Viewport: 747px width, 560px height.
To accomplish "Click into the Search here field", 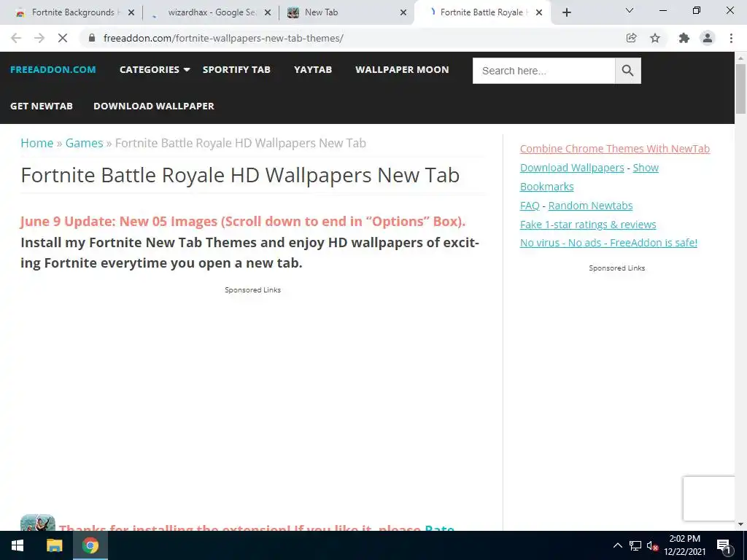I will click(x=543, y=71).
